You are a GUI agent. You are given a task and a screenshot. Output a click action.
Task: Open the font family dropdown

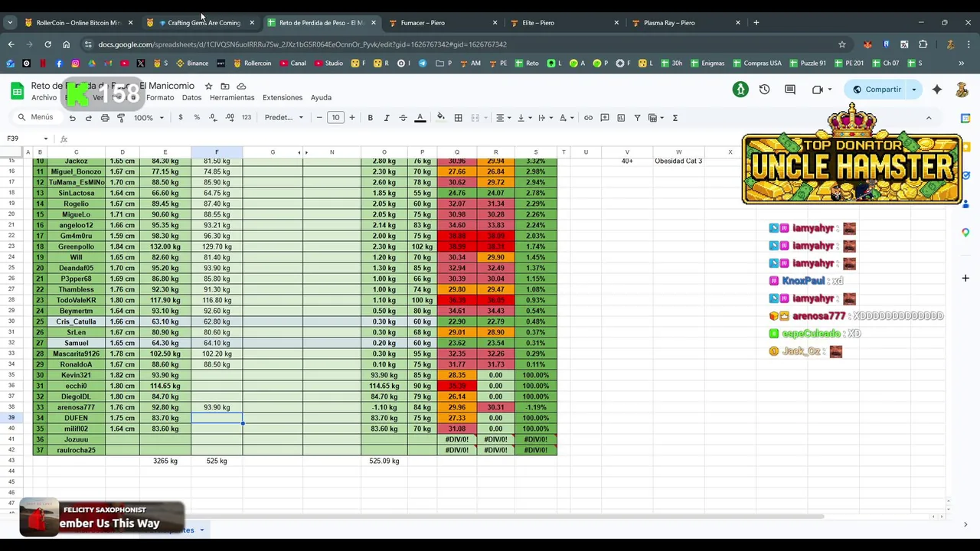[x=284, y=118]
